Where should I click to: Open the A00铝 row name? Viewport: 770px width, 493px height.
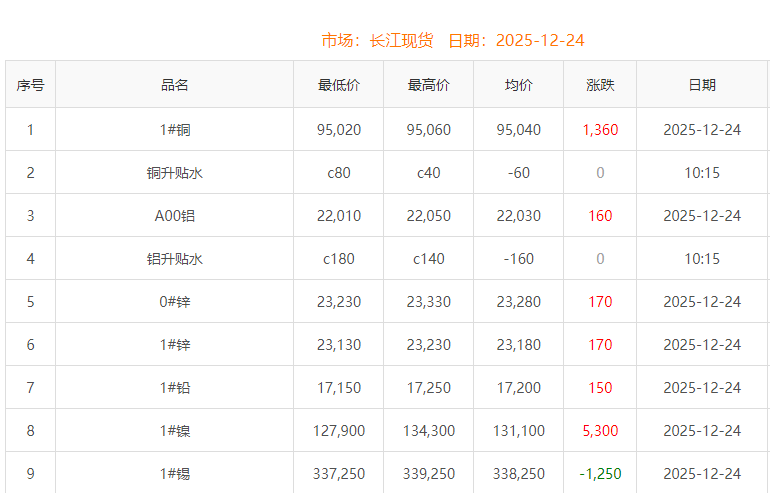pyautogui.click(x=174, y=216)
